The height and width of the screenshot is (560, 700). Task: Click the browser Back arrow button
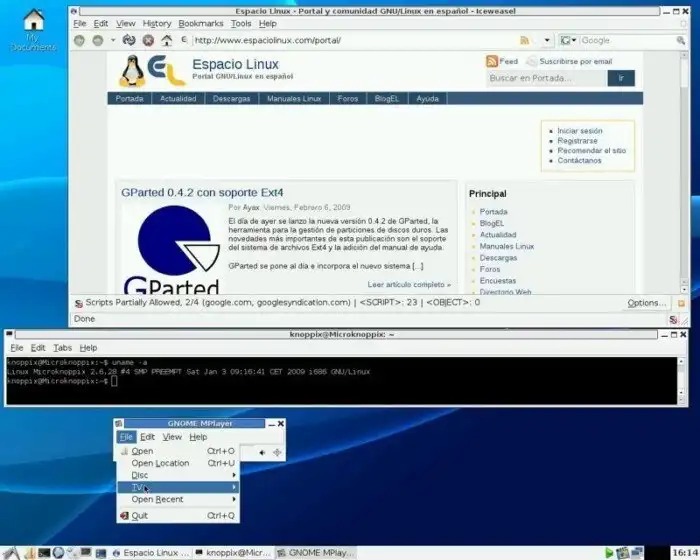click(80, 41)
